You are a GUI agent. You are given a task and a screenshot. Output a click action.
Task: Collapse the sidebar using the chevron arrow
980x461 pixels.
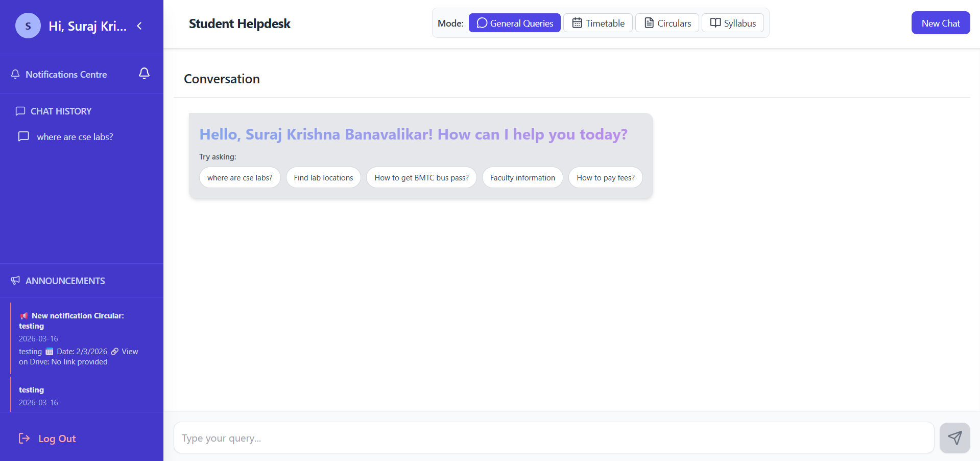pyautogui.click(x=139, y=26)
